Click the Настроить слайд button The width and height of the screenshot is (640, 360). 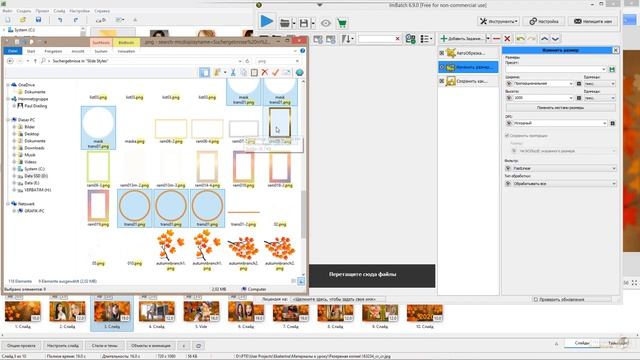click(63, 346)
